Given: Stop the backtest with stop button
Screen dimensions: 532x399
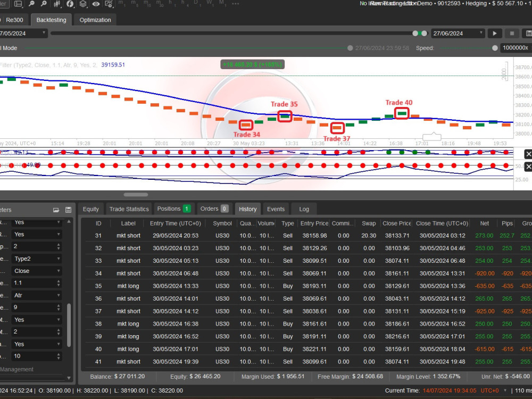Looking at the screenshot, I should 512,33.
